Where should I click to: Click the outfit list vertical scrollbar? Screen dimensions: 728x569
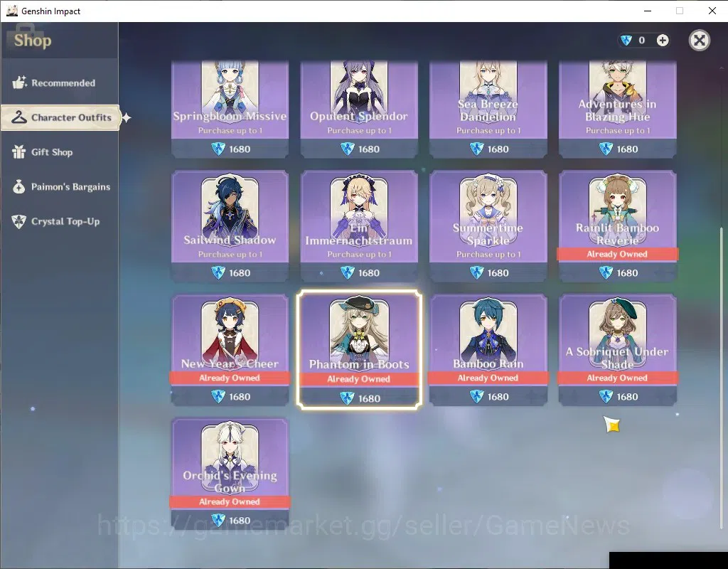coord(721,377)
